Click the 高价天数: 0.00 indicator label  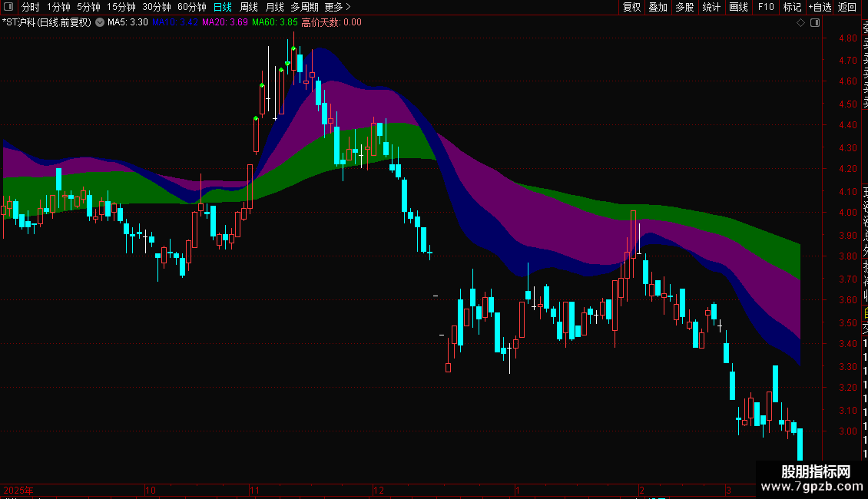click(x=332, y=23)
